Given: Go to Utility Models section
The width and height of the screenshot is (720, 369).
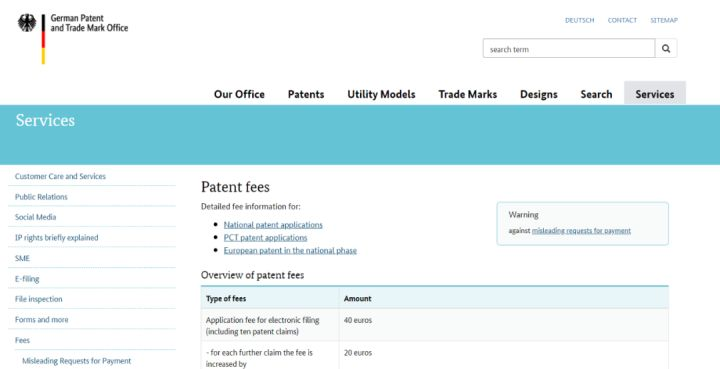Looking at the screenshot, I should pos(381,94).
